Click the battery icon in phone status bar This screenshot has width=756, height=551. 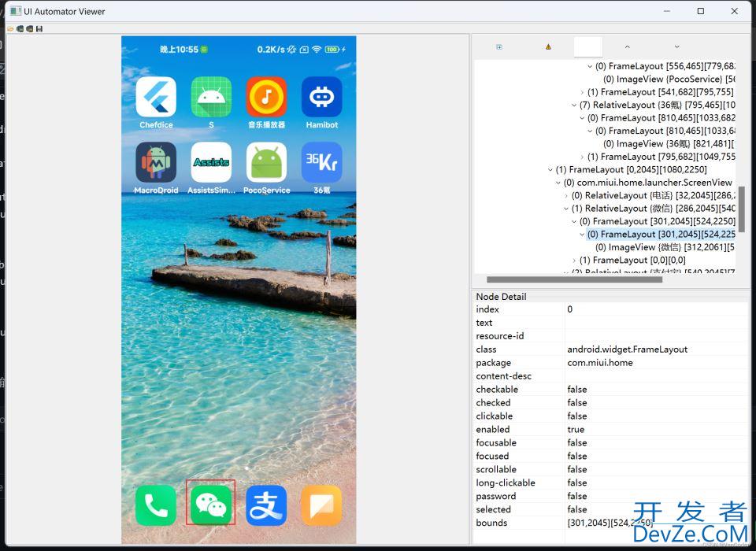click(332, 49)
